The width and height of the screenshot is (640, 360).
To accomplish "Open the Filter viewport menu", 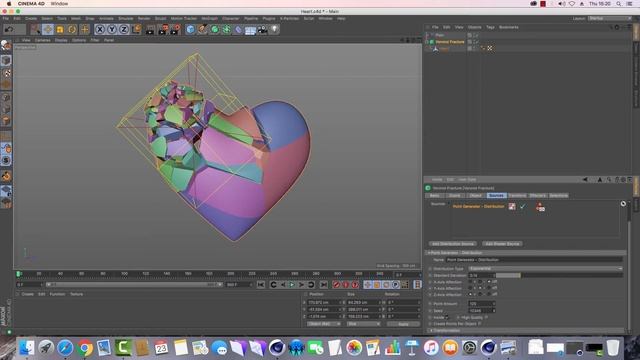I will point(95,40).
